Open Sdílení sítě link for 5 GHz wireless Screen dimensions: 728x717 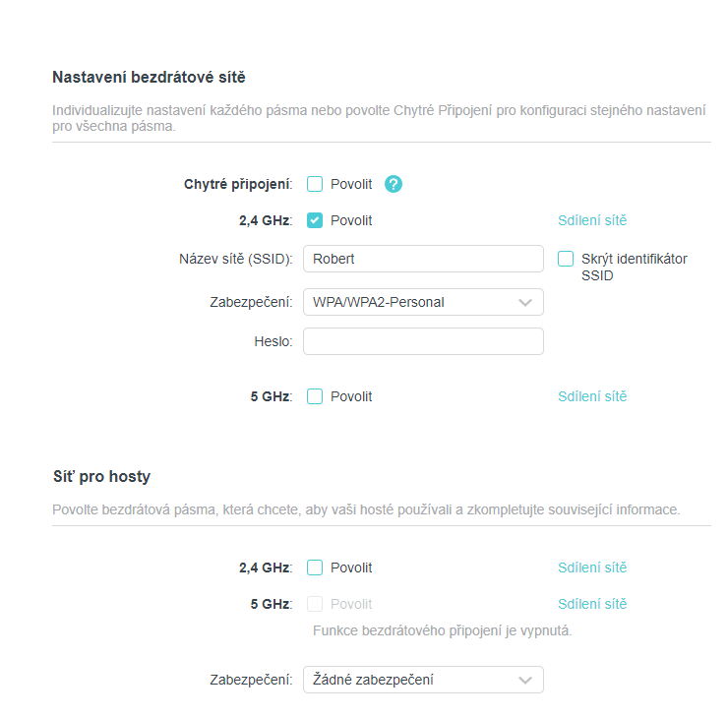click(x=592, y=396)
